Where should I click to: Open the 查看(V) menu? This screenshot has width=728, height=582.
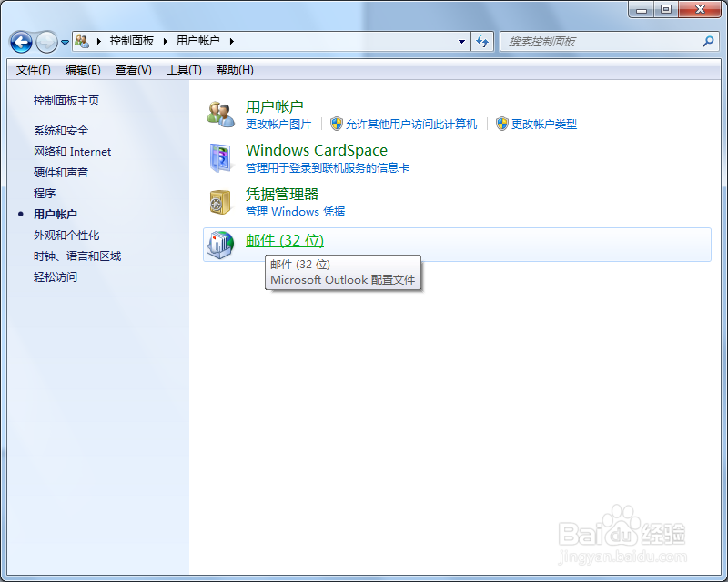click(133, 70)
